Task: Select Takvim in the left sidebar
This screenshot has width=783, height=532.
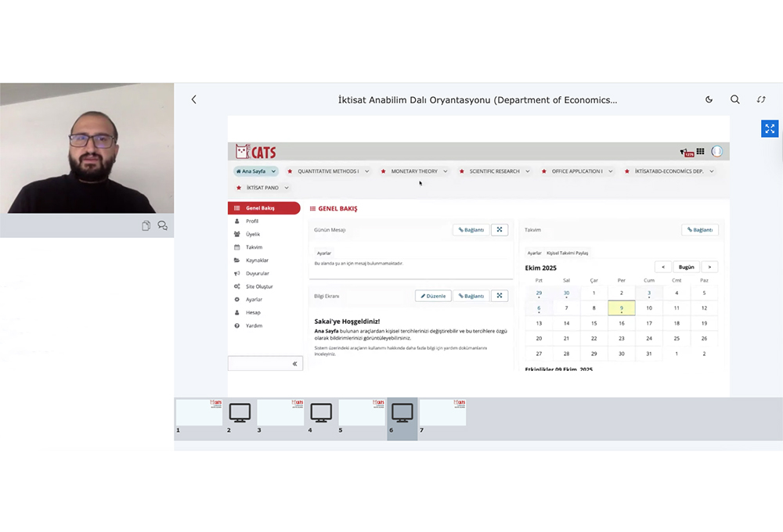Action: pyautogui.click(x=254, y=247)
